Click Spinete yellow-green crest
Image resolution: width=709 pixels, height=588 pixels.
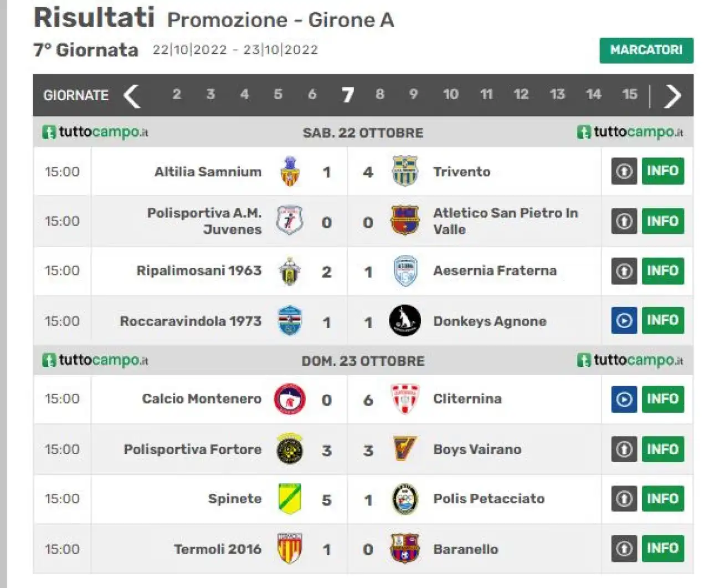tap(290, 499)
